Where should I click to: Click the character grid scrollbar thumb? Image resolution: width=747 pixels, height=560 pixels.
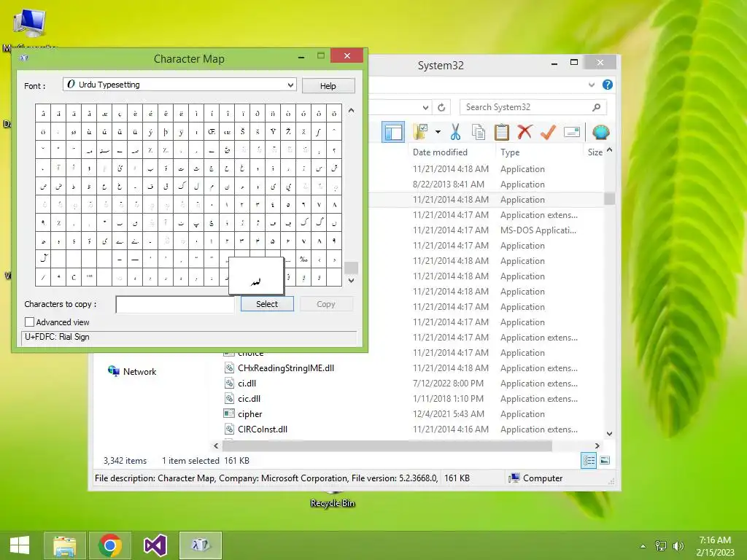tap(351, 268)
